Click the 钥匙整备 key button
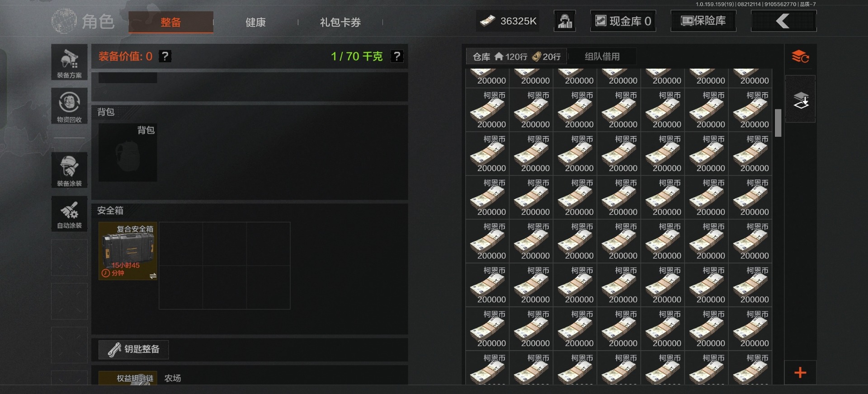 click(134, 349)
